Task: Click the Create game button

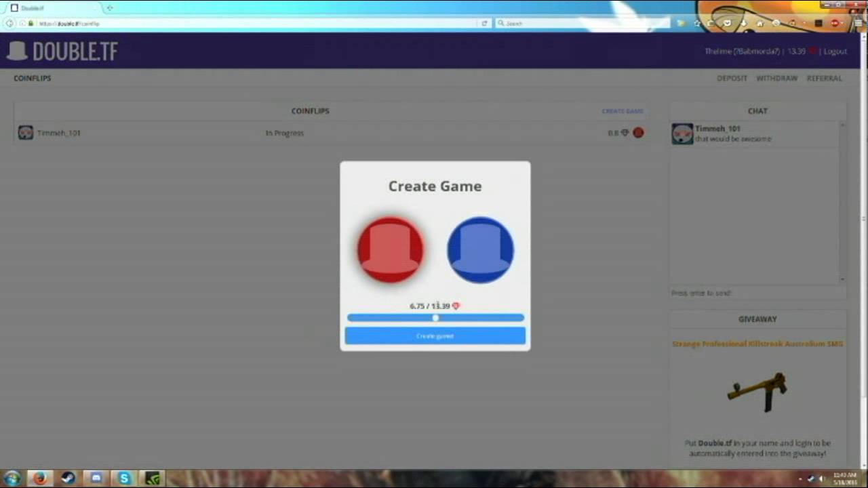Action: tap(435, 335)
